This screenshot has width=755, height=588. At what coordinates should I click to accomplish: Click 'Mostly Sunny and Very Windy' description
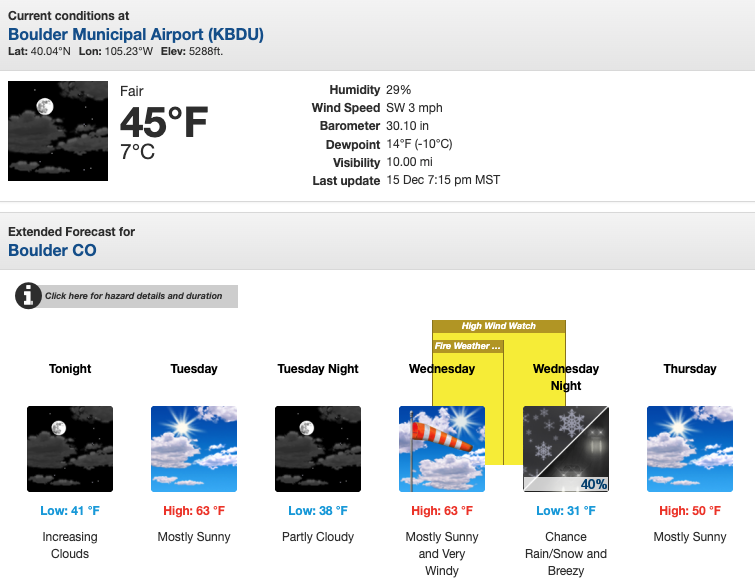441,554
